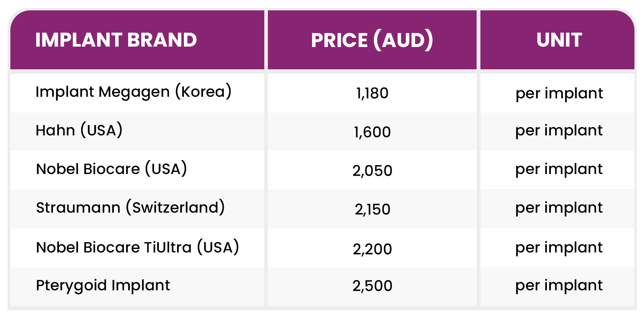Viewport: 644px width, 319px height.
Task: Click the Nobel Biocare (USA) cell
Action: [x=111, y=169]
